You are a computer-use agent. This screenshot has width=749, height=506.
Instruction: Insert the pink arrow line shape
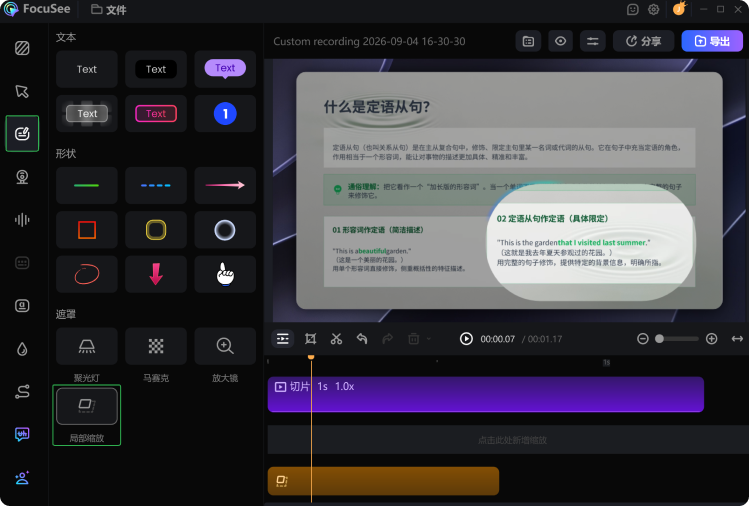225,185
